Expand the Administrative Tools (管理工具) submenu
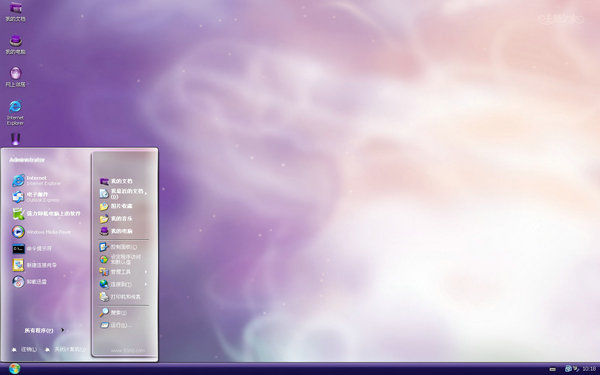This screenshot has width=600, height=375. coord(124,272)
